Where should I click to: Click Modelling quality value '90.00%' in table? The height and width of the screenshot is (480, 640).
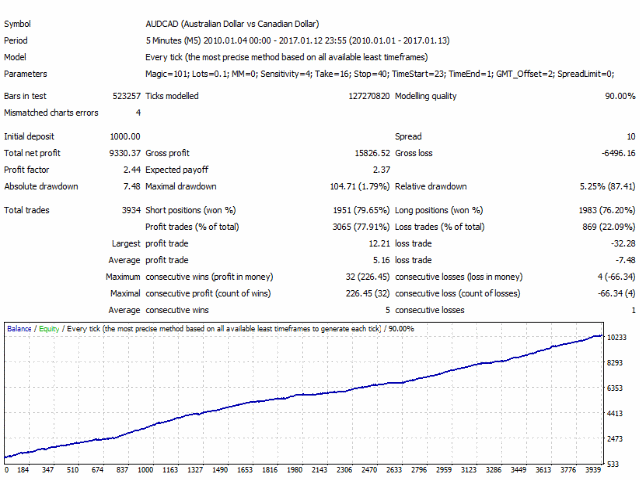click(620, 96)
